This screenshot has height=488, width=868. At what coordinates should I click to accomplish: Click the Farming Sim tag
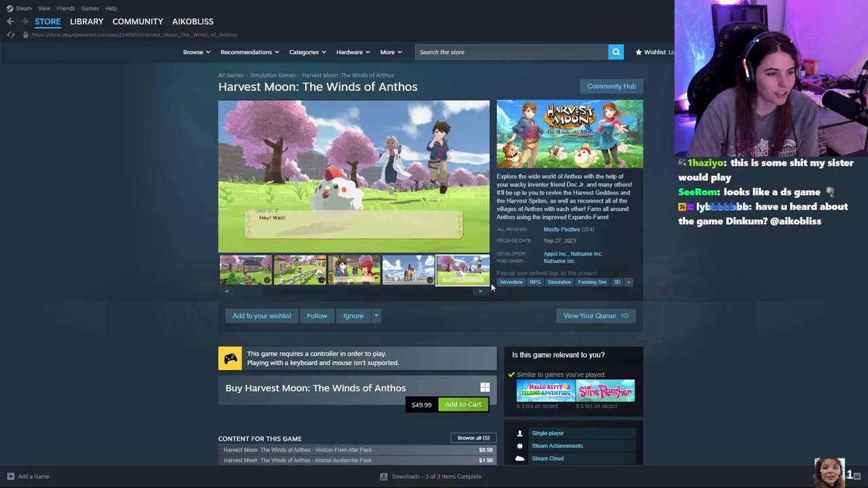pyautogui.click(x=592, y=282)
